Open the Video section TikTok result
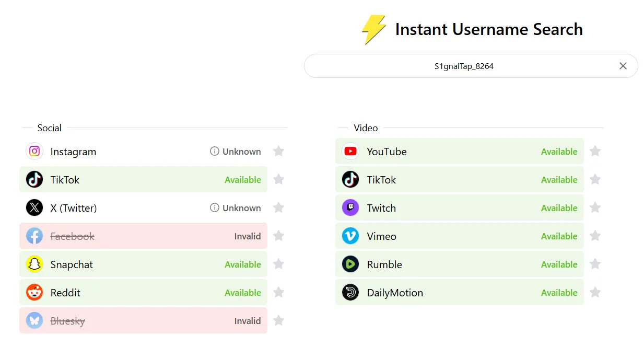The width and height of the screenshot is (644, 346). (459, 180)
